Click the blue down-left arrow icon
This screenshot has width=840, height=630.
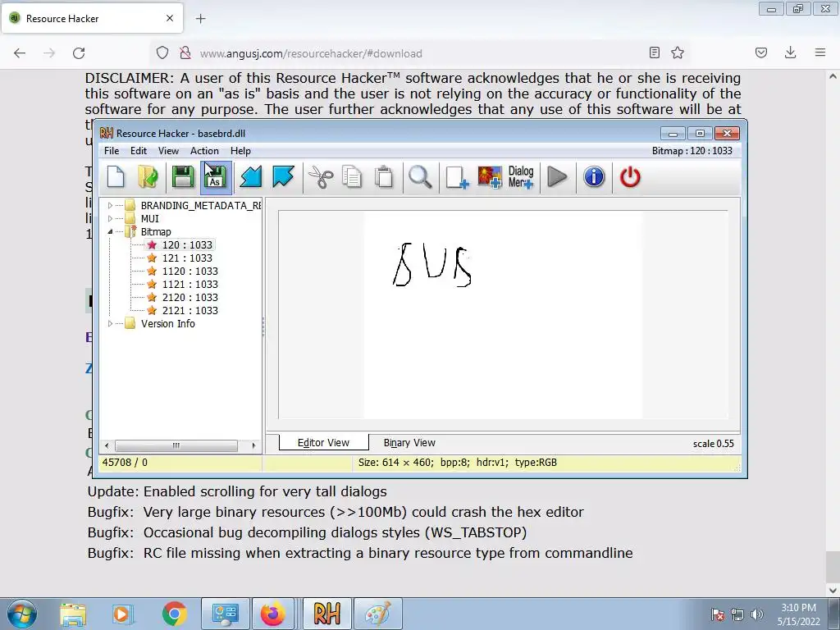pos(251,177)
